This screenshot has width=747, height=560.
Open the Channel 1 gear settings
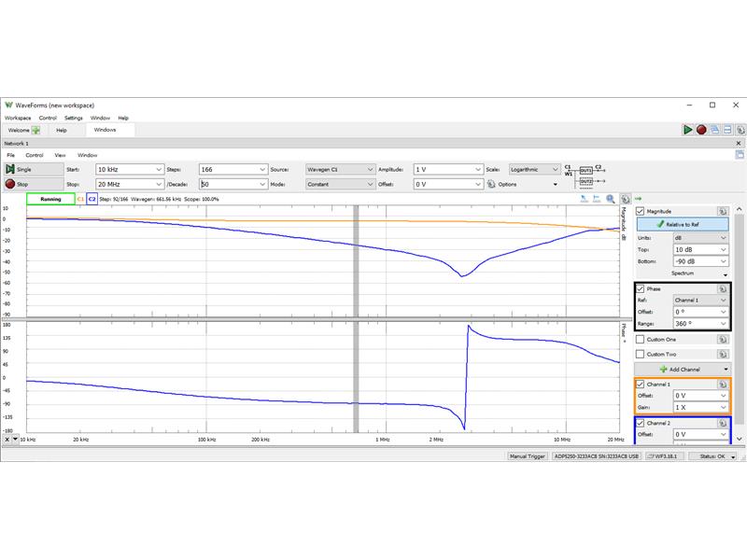[723, 385]
